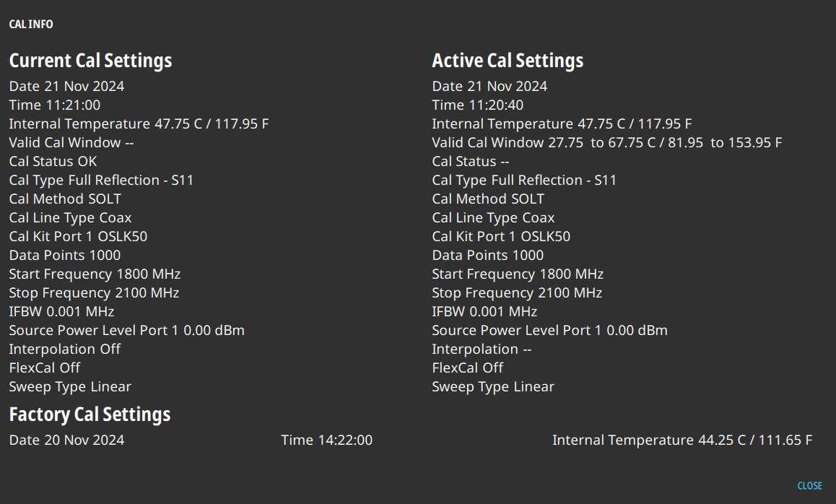This screenshot has width=836, height=504.
Task: Click the Cal Status -- line in Active settings
Action: click(471, 161)
